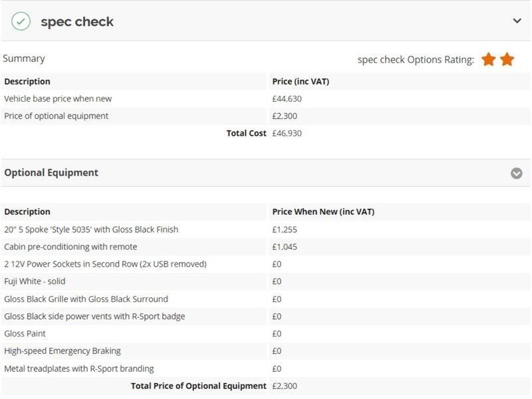This screenshot has height=399, width=532.
Task: Select Gloss Black side power vents row
Action: pos(265,317)
